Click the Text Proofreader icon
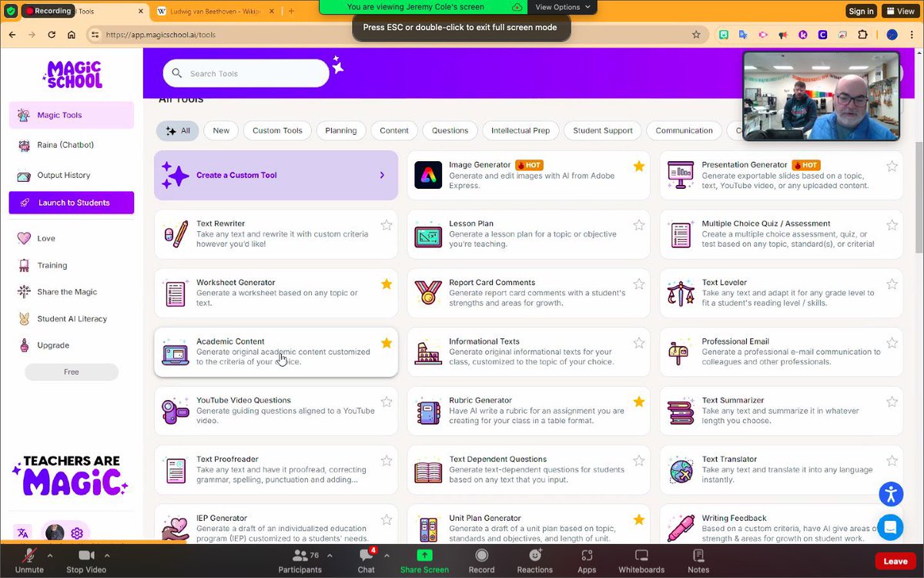The width and height of the screenshot is (924, 578). (176, 469)
